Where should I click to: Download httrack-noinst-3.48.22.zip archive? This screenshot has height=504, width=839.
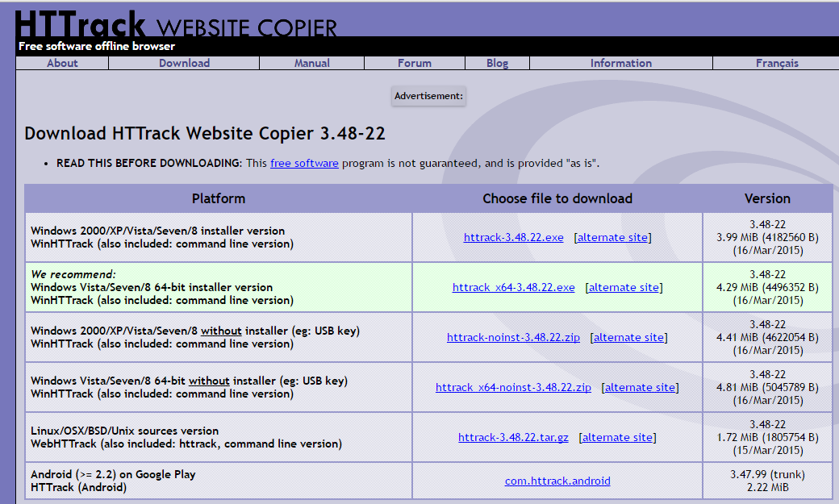tap(514, 338)
